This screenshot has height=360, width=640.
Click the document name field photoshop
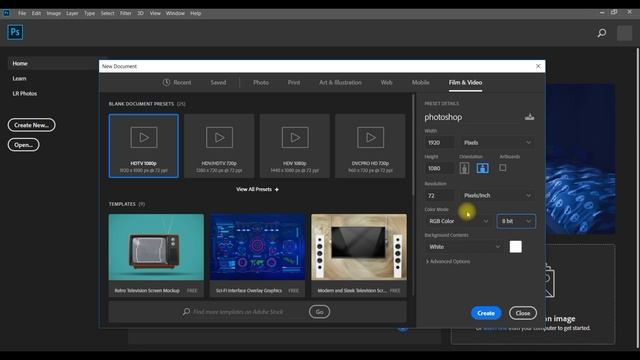click(x=473, y=117)
